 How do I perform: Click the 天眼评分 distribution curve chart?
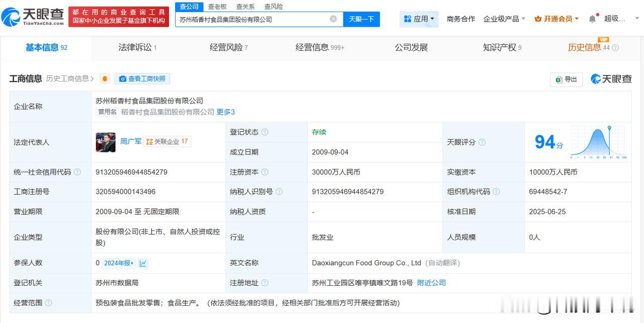(x=599, y=142)
